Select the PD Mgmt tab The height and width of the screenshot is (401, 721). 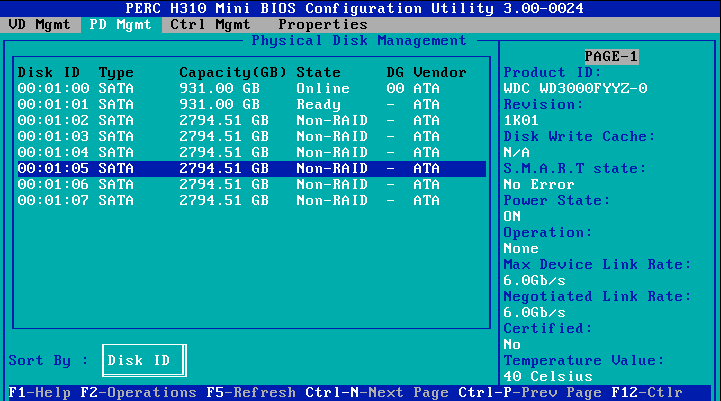pyautogui.click(x=120, y=24)
